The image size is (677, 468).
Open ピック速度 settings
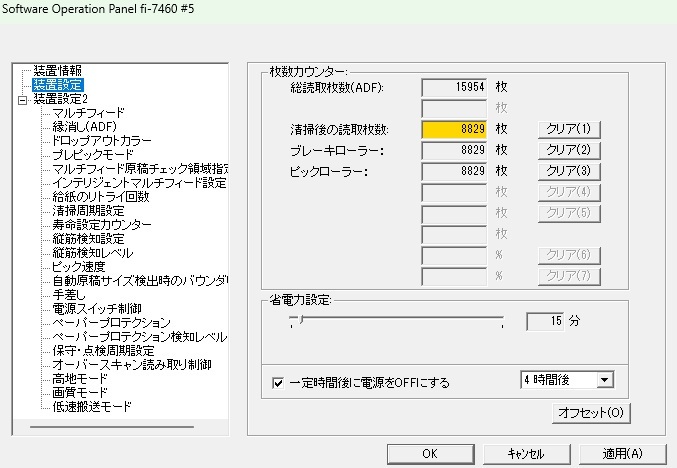(79, 266)
